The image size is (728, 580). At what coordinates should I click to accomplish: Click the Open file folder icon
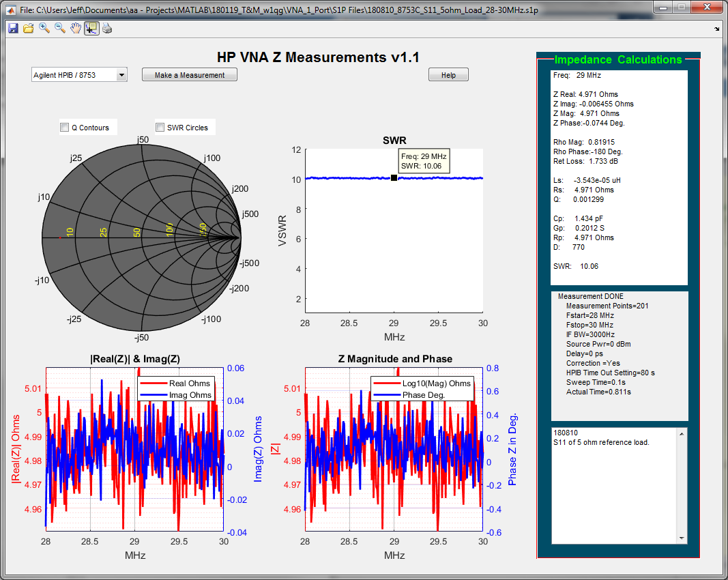28,28
